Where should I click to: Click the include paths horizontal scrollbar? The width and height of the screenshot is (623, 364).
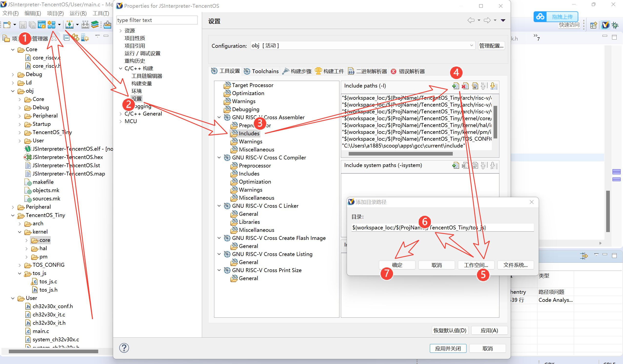pyautogui.click(x=400, y=154)
